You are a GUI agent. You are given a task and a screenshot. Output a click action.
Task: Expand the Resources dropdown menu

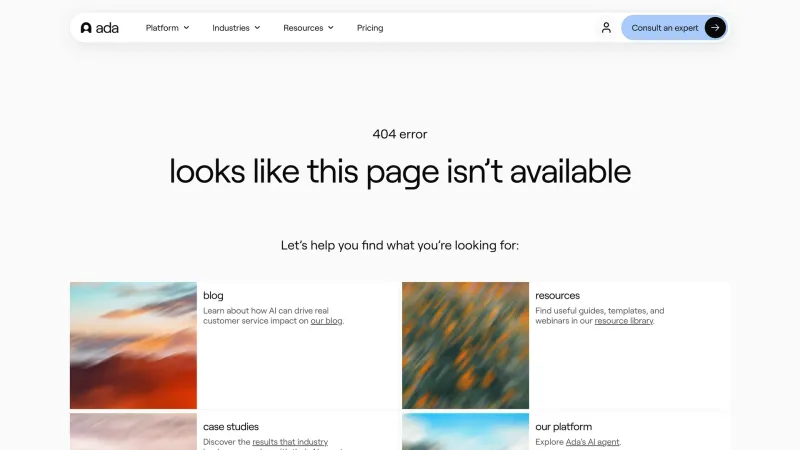[x=309, y=28]
